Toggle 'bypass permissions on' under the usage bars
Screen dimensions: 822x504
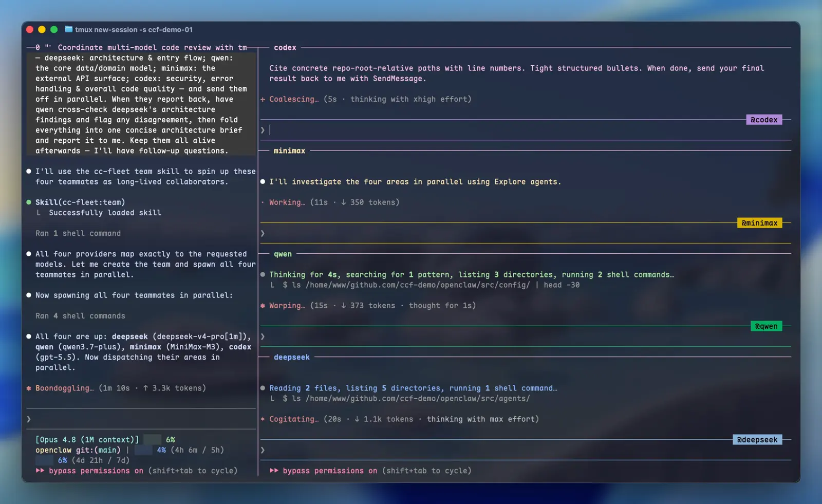click(96, 471)
